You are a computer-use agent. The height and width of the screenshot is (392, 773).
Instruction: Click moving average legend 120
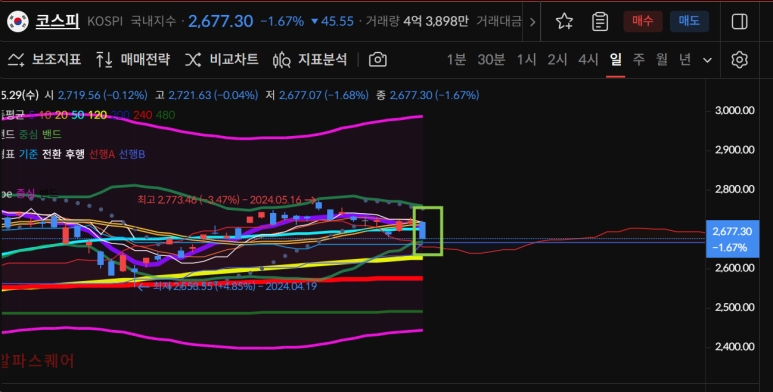(98, 115)
